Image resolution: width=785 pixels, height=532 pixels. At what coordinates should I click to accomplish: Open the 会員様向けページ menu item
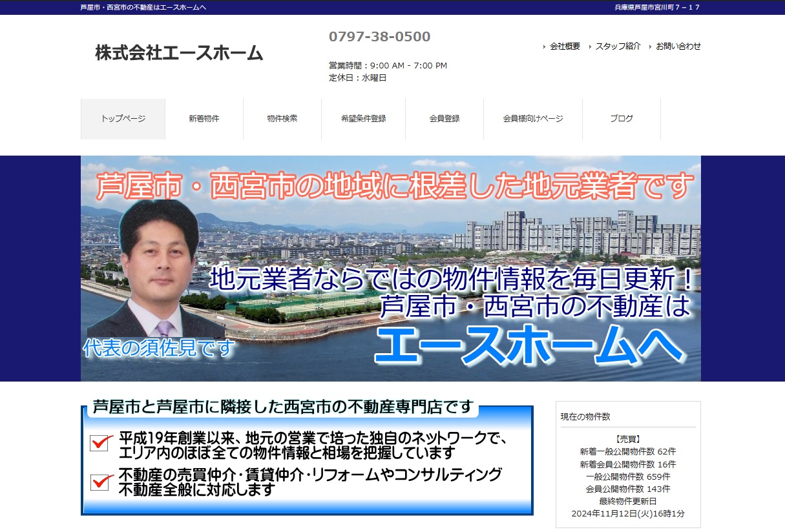533,119
